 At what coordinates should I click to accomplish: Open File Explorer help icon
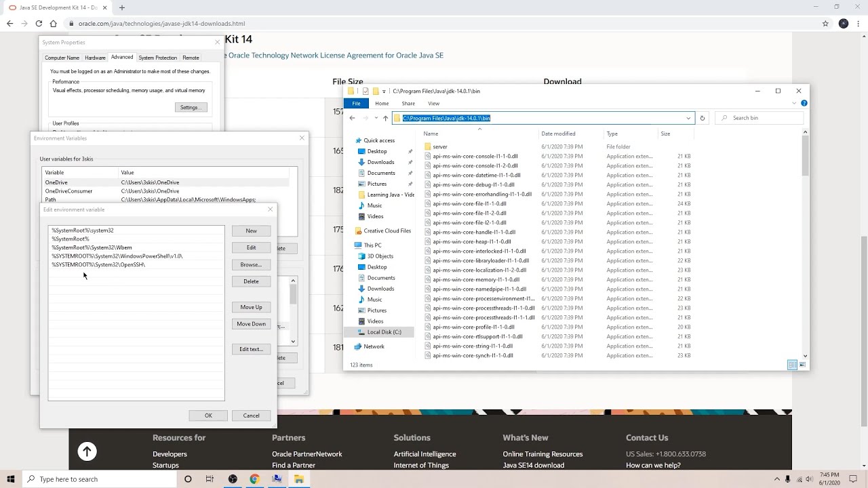pos(804,104)
